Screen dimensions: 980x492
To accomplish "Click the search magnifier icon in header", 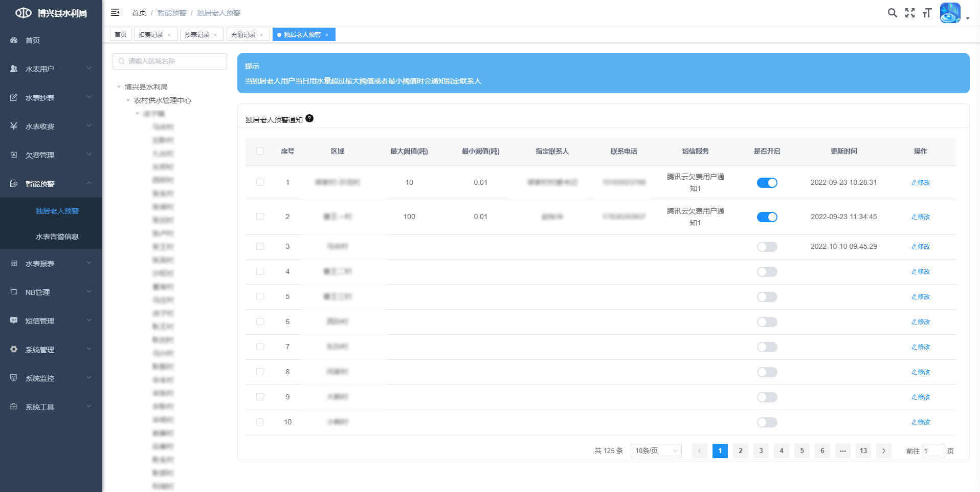I will point(892,13).
